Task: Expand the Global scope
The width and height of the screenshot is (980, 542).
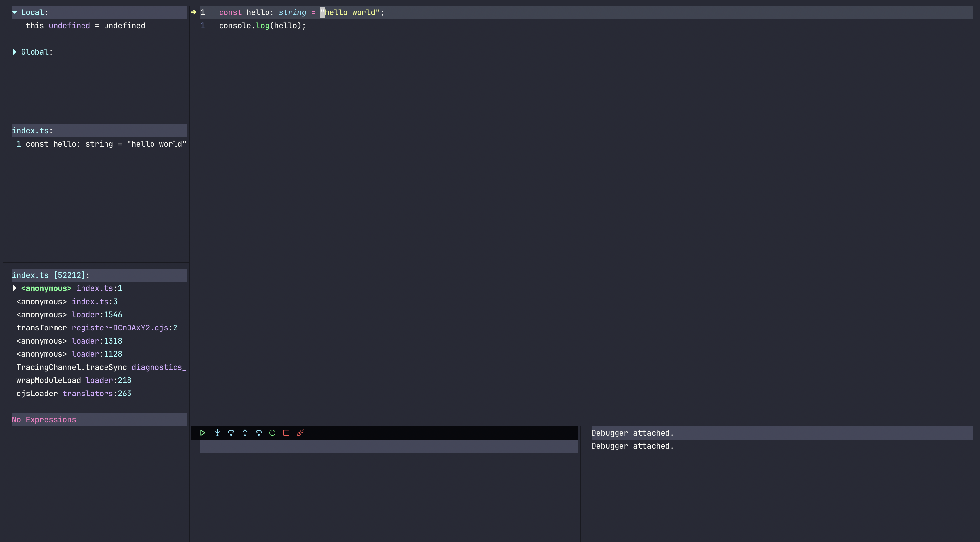Action: tap(15, 52)
